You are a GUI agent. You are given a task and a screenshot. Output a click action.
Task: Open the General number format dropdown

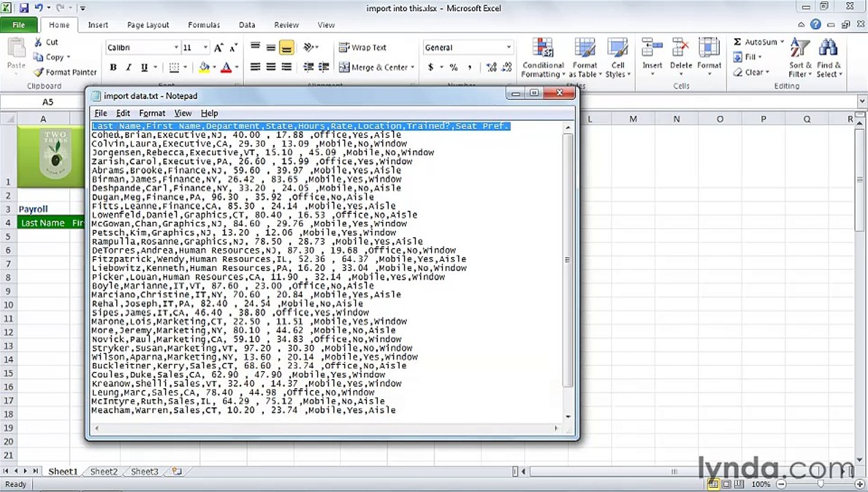[508, 48]
